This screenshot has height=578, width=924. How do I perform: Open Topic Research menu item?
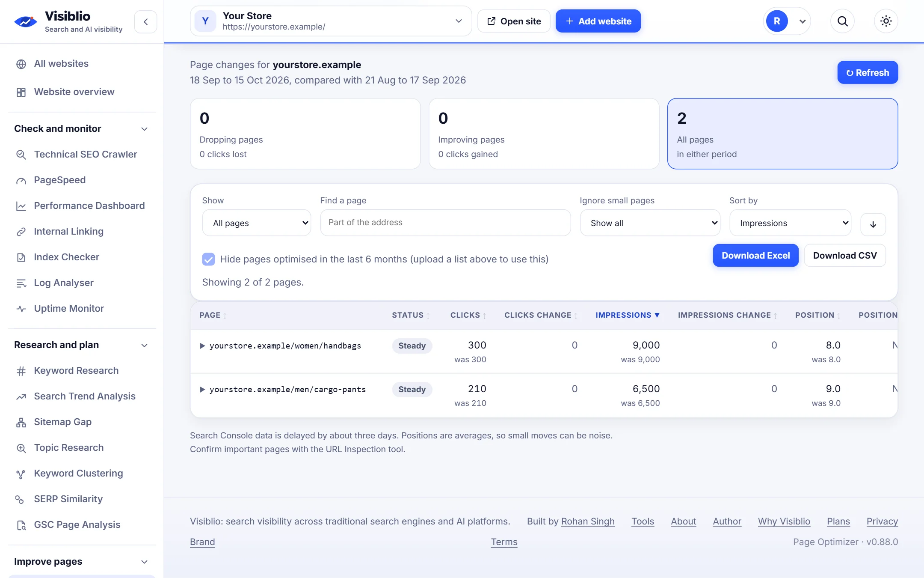[81, 448]
